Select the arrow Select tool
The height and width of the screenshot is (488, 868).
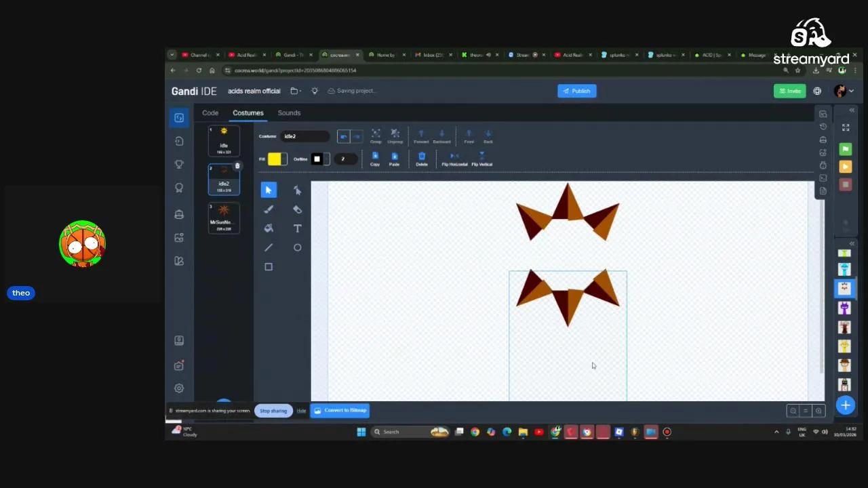(269, 190)
